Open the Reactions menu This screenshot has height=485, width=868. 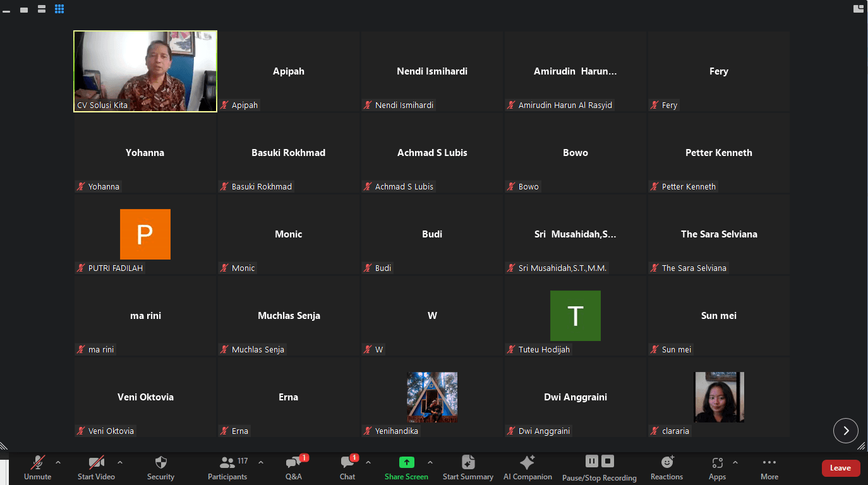pyautogui.click(x=666, y=467)
